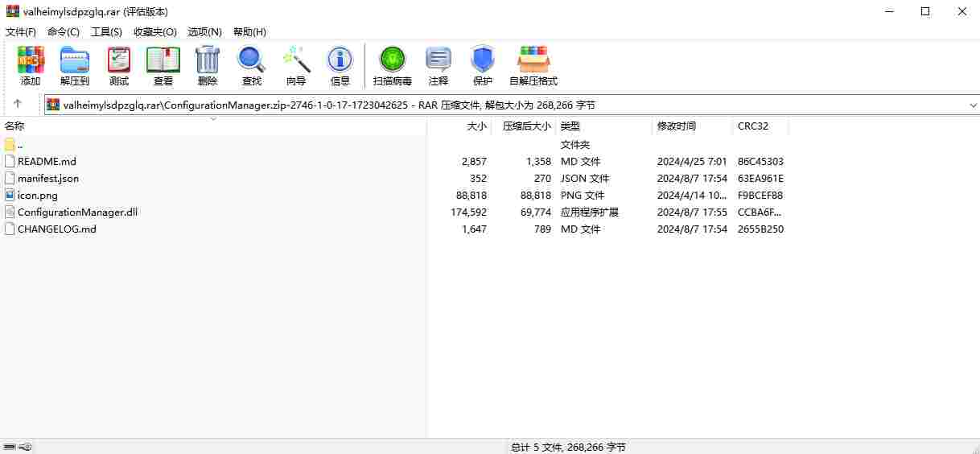Open the address bar path dropdown
Screen dimensions: 980x454
[973, 105]
